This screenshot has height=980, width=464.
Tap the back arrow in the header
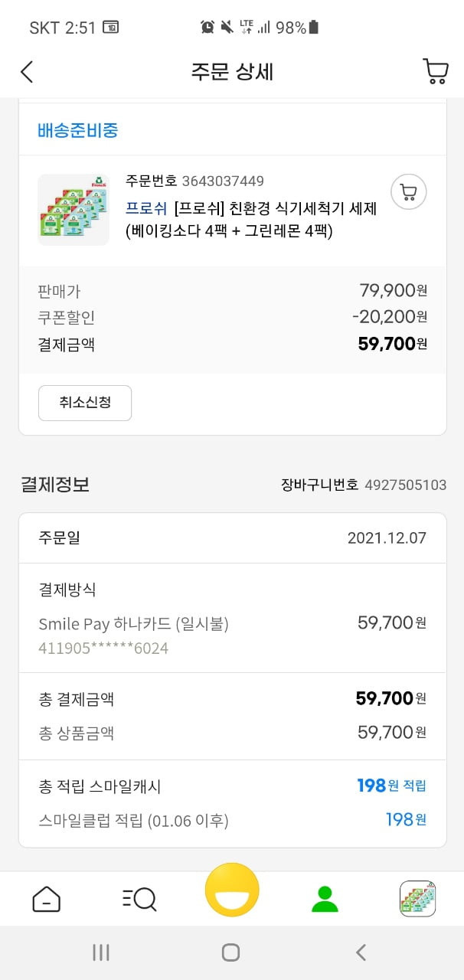(27, 72)
